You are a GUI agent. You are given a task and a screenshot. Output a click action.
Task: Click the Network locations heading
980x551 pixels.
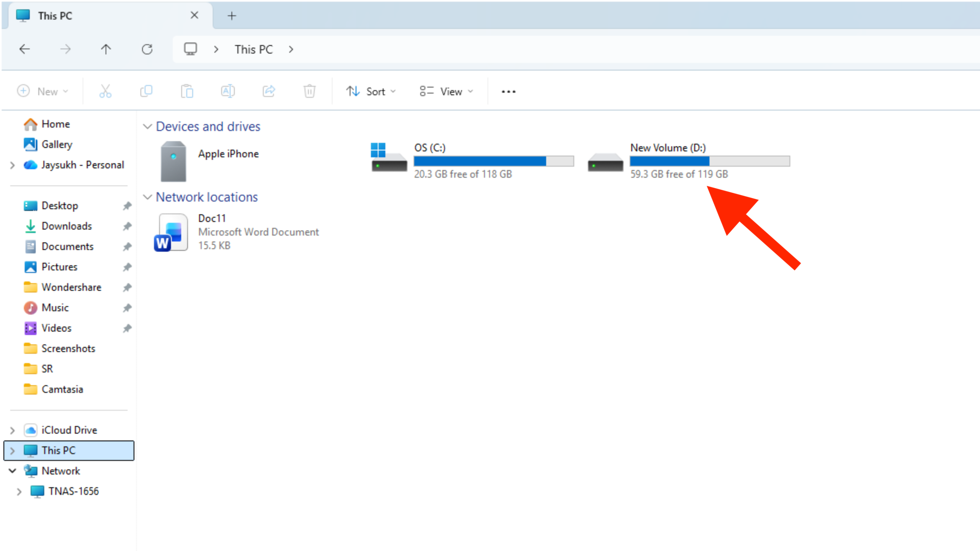[207, 197]
